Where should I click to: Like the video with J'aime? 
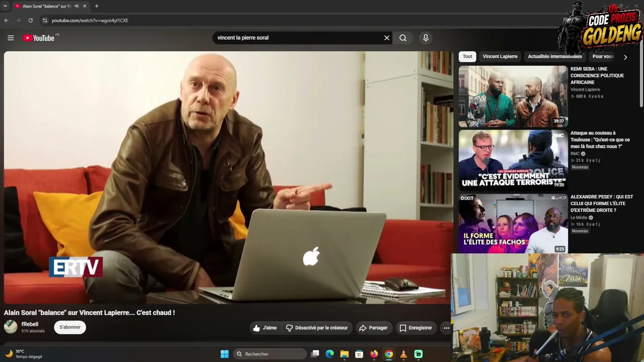(x=265, y=328)
